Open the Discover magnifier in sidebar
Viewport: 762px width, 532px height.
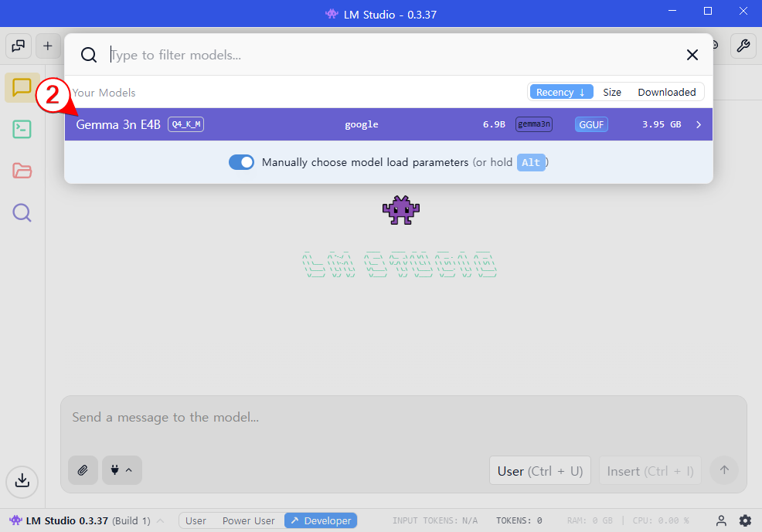pyautogui.click(x=22, y=212)
